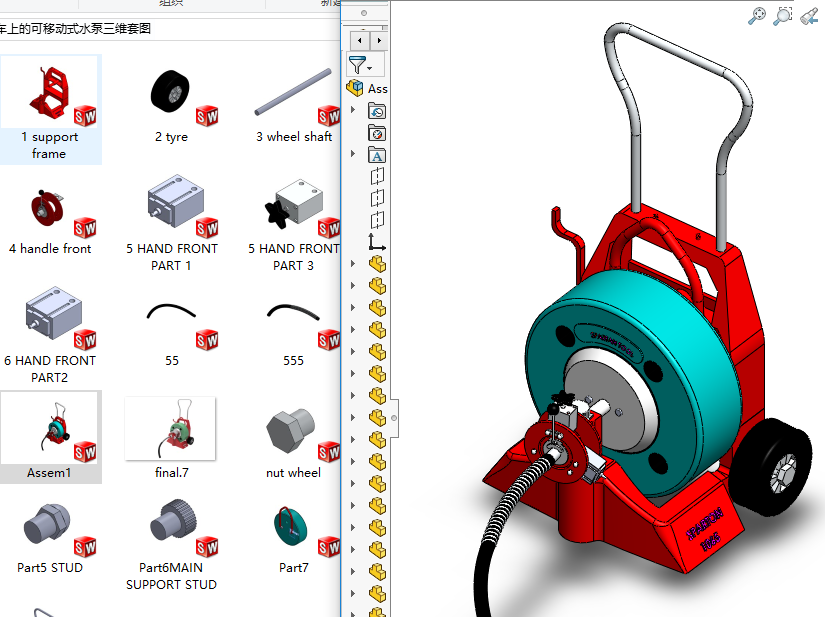825x617 pixels.
Task: Select the '4 handle front' file
Action: coord(49,220)
